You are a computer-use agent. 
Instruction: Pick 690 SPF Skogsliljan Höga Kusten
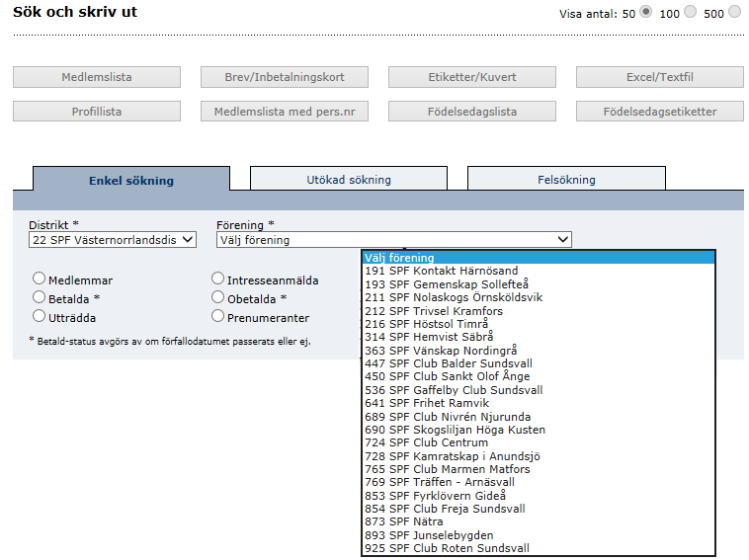(539, 430)
